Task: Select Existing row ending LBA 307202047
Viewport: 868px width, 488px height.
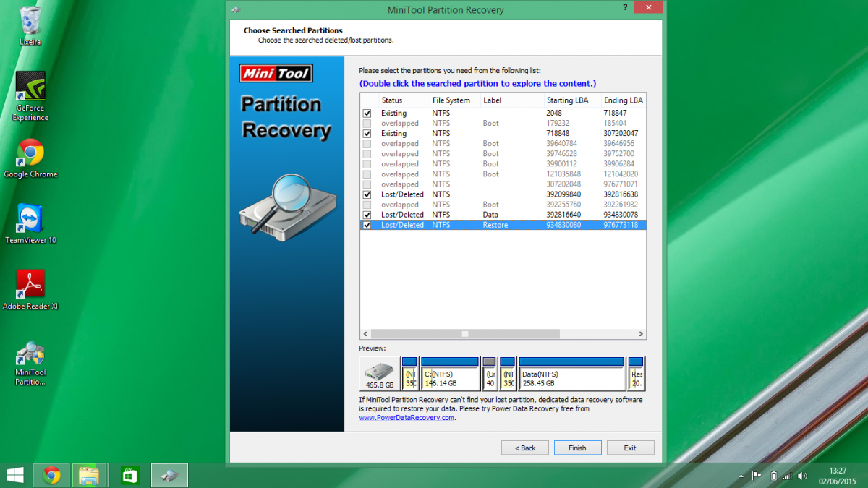Action: (x=503, y=134)
